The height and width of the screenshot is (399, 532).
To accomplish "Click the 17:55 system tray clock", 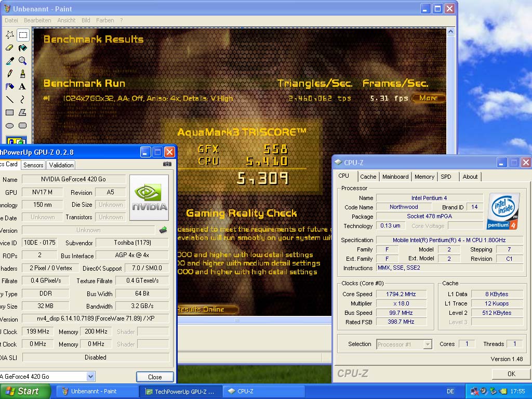I will 517,391.
